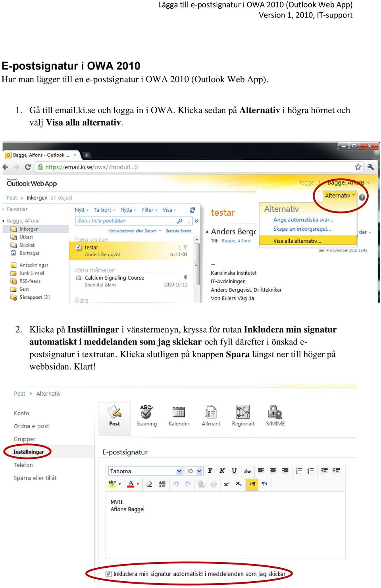Open font color dropdown arrow

(138, 484)
